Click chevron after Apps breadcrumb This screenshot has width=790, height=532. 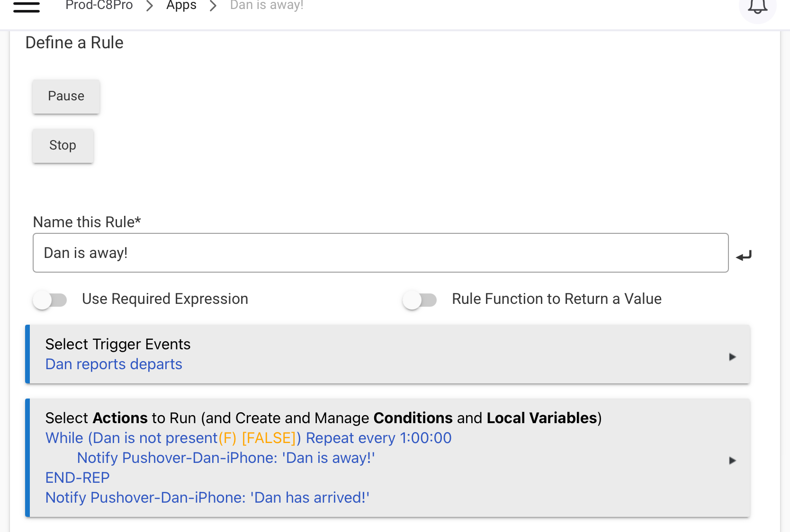[213, 6]
